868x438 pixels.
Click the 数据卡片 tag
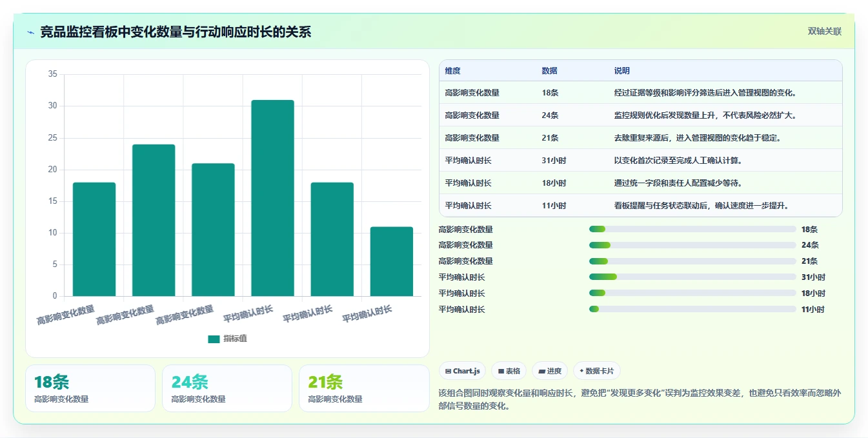pos(597,371)
